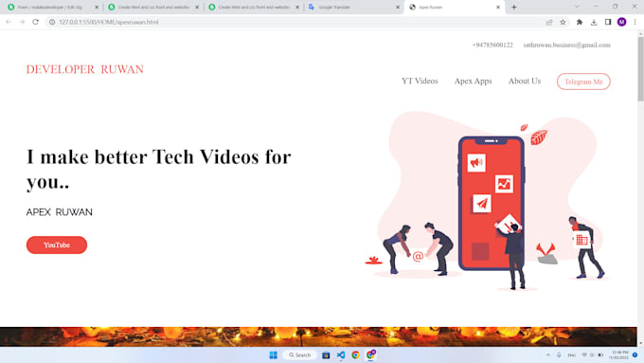Image resolution: width=644 pixels, height=363 pixels.
Task: Switch to the third Fiverr tab
Action: (x=254, y=7)
